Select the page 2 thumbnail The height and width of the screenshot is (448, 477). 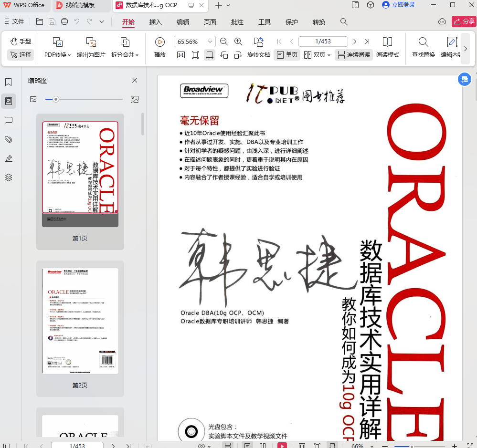coord(80,321)
